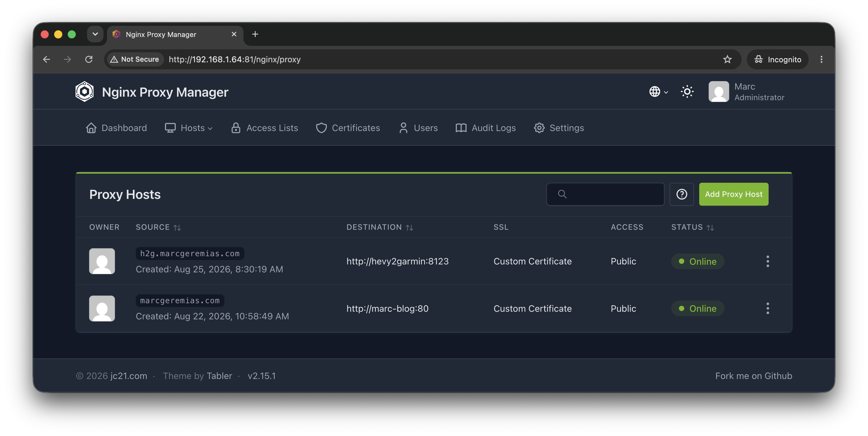This screenshot has height=436, width=868.
Task: Open actions menu for h2g.marcgeremias.com row
Action: (x=767, y=261)
